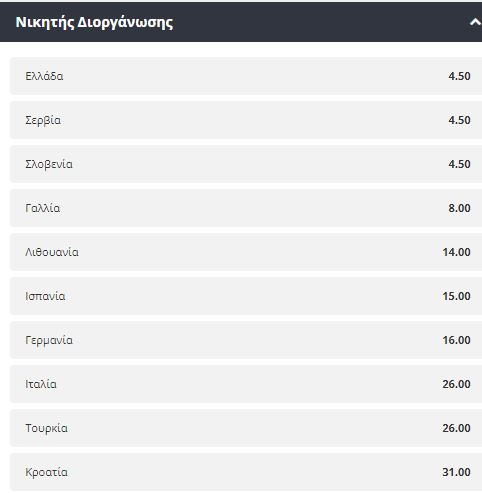Select the Σερβία bet row
The height and width of the screenshot is (493, 482).
(246, 120)
